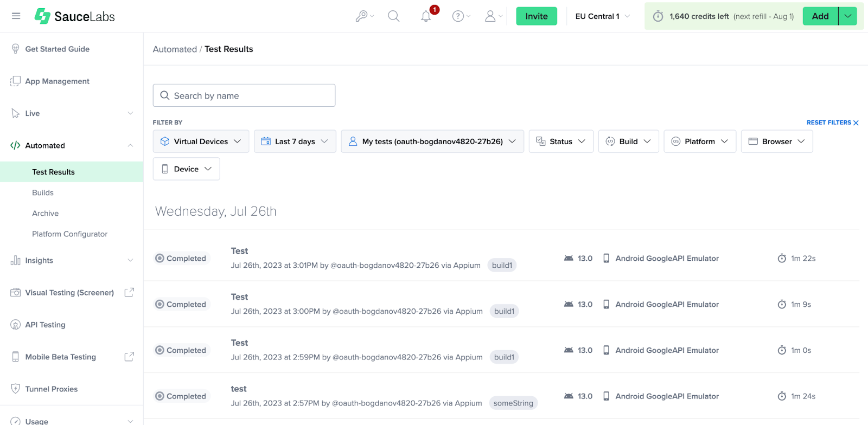Image resolution: width=868 pixels, height=425 pixels.
Task: Click the Visual Testing camera icon
Action: (x=16, y=293)
